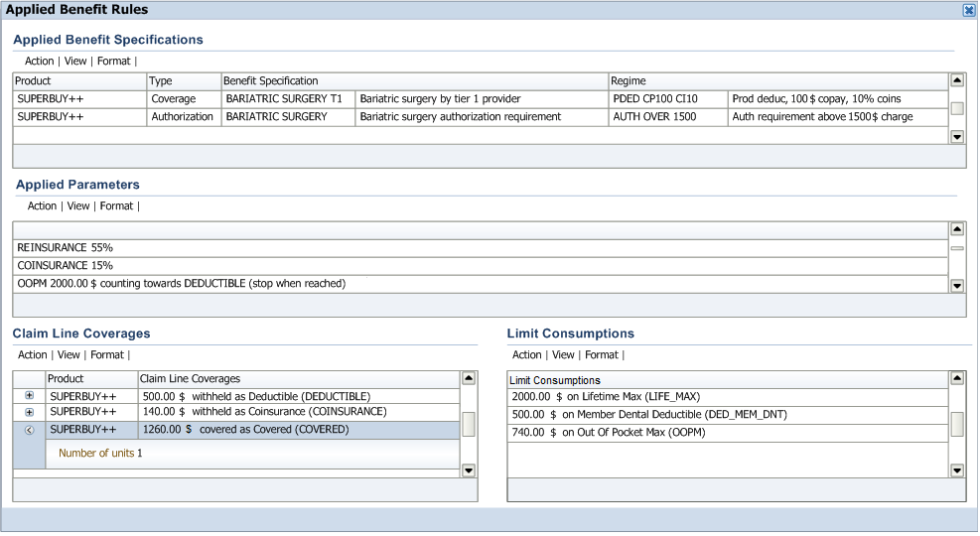Open Format menu in Claim Line Coverages
The image size is (980, 536).
107,354
